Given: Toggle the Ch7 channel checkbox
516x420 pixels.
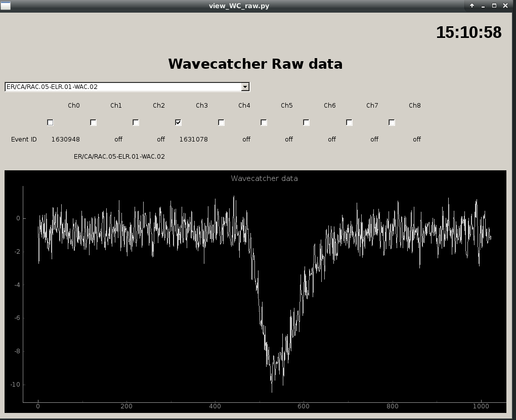Looking at the screenshot, I should point(349,122).
